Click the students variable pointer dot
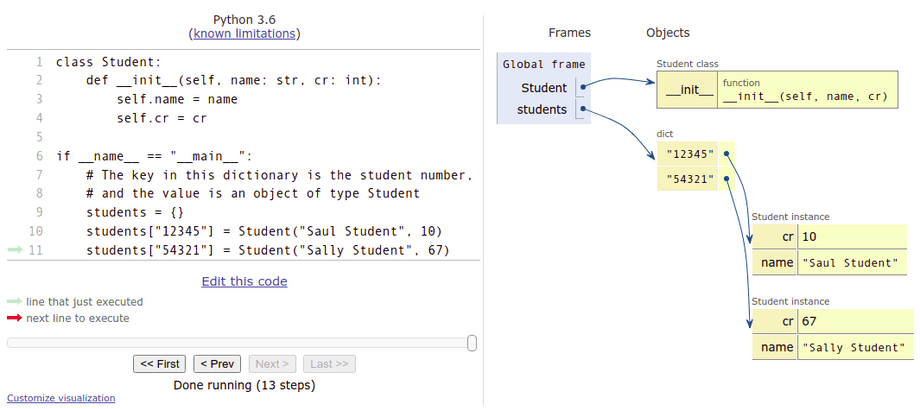The width and height of the screenshot is (920, 409). point(582,109)
